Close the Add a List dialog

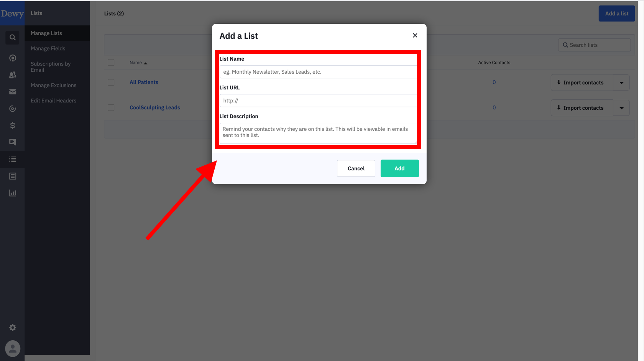click(x=415, y=35)
